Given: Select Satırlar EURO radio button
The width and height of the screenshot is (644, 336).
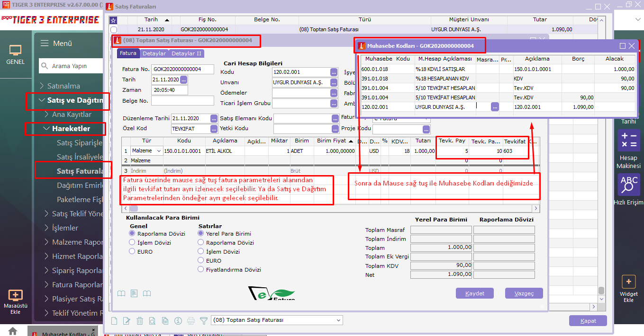Looking at the screenshot, I should [201, 261].
